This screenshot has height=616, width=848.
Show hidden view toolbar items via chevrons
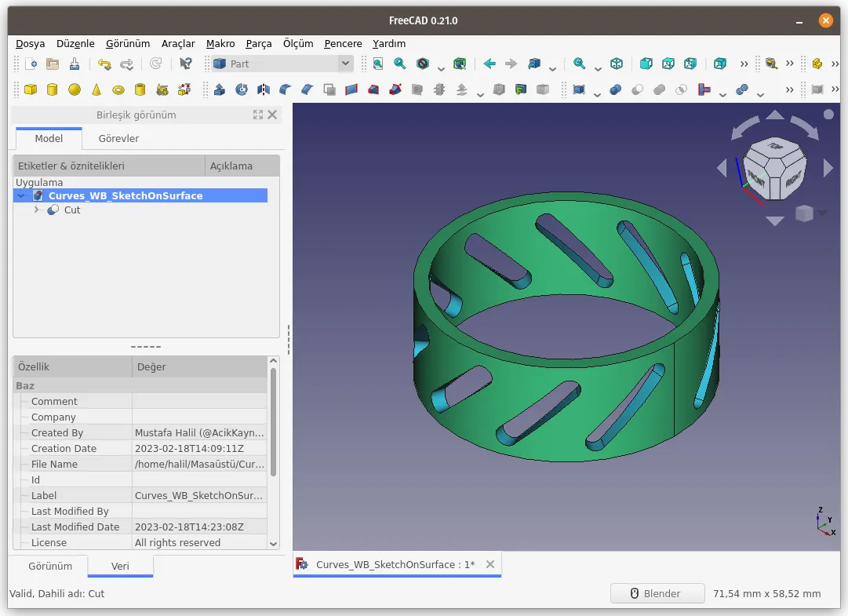744,64
